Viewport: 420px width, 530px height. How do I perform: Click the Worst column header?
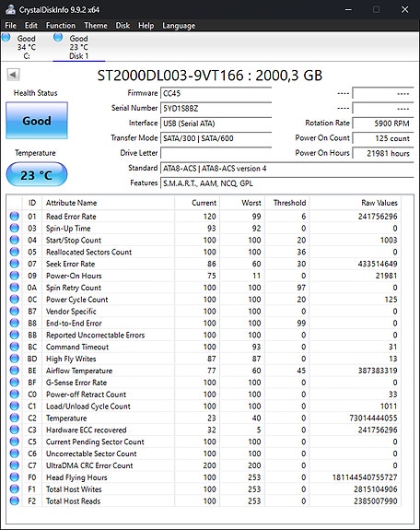tap(242, 203)
